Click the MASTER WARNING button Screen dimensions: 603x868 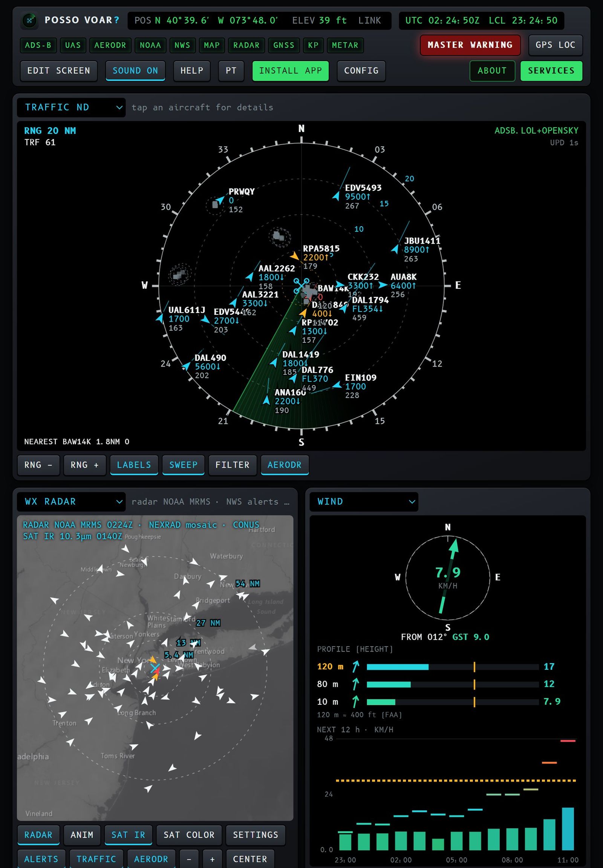pyautogui.click(x=470, y=45)
